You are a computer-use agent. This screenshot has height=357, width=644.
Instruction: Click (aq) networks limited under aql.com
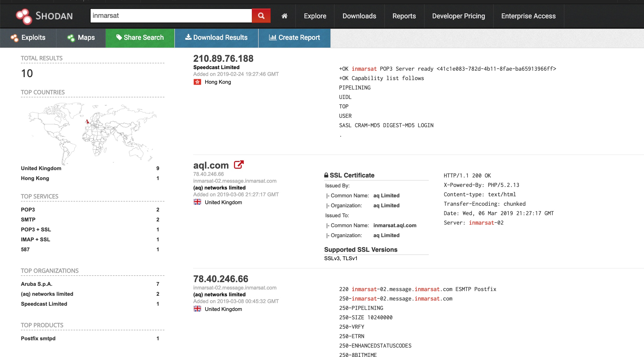tap(219, 188)
